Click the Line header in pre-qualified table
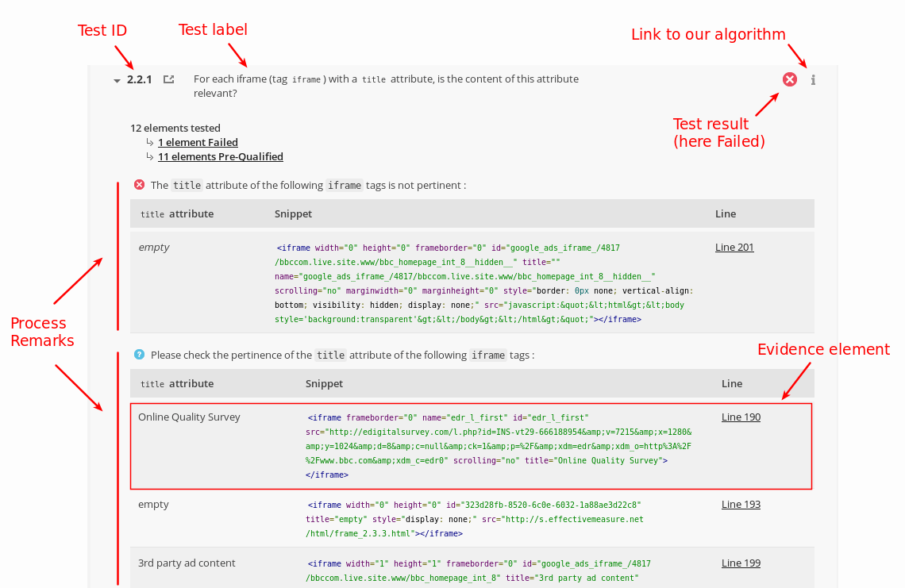 click(732, 383)
